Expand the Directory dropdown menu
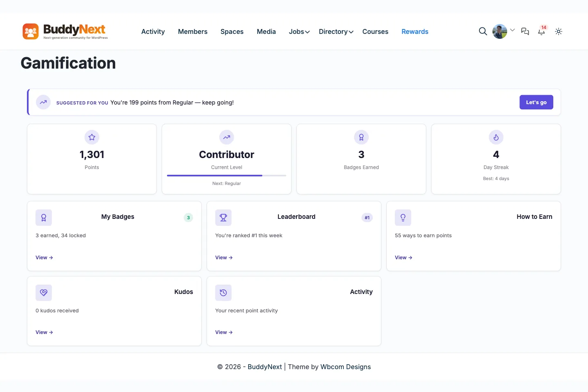Viewport: 588px width, 392px height. (336, 31)
